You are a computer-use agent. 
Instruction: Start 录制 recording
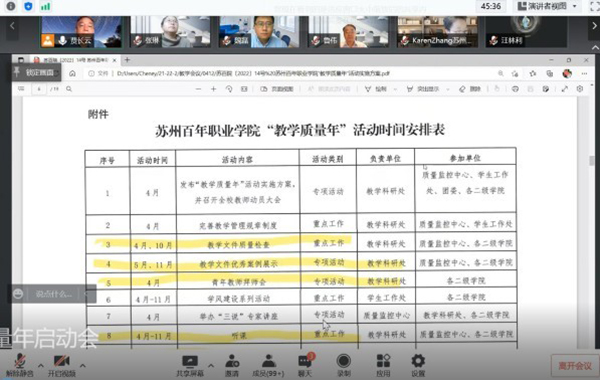point(344,365)
